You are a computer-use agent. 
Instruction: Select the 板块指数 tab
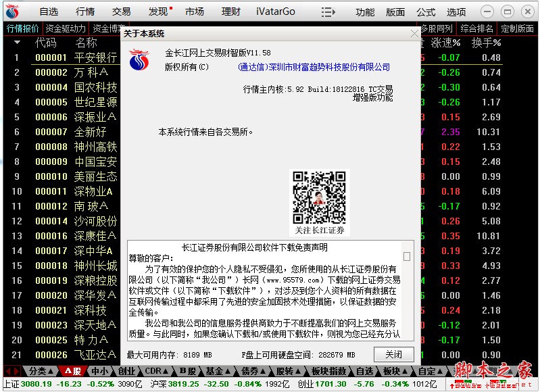pos(328,371)
